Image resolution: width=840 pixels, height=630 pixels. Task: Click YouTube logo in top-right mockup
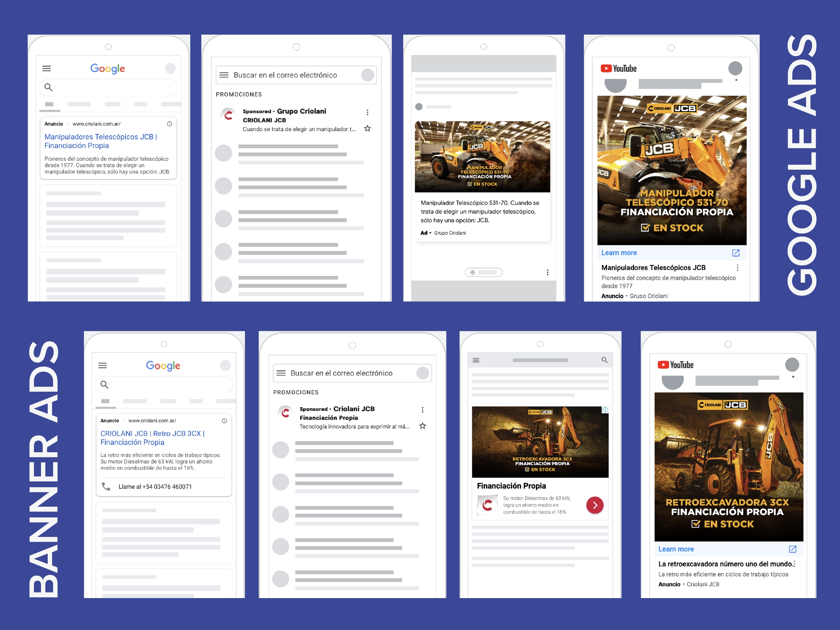pos(619,68)
